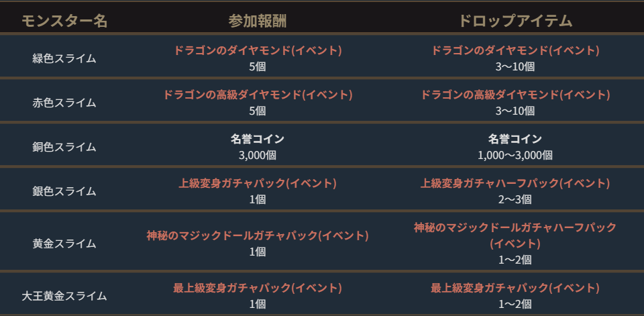
Task: Select the 緑色スライム monster name
Action: pos(64,58)
